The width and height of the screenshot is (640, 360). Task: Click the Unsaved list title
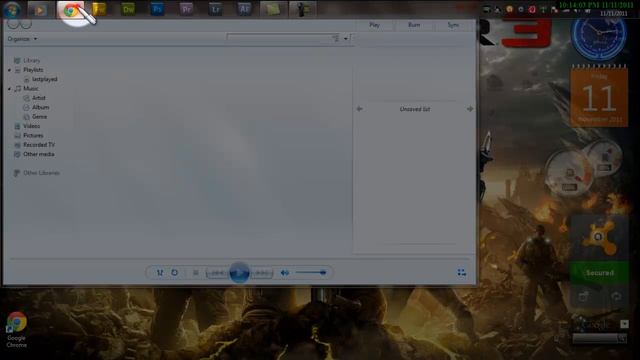coord(415,109)
